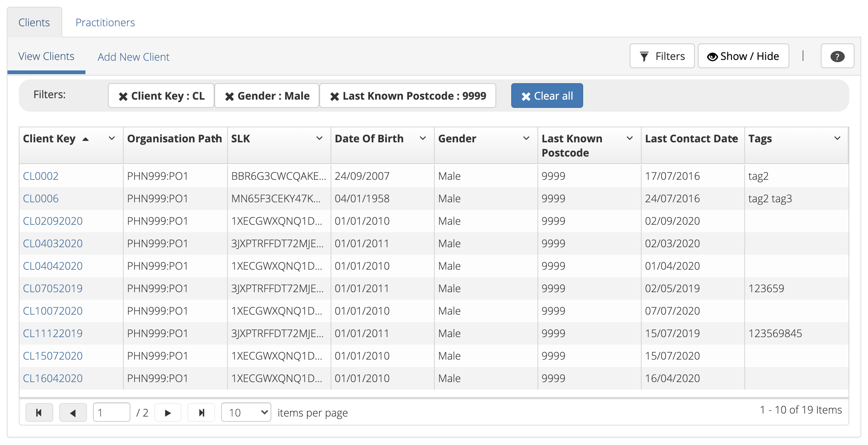Remove the Client Key : CL filter
The height and width of the screenshot is (445, 868).
pyautogui.click(x=161, y=96)
